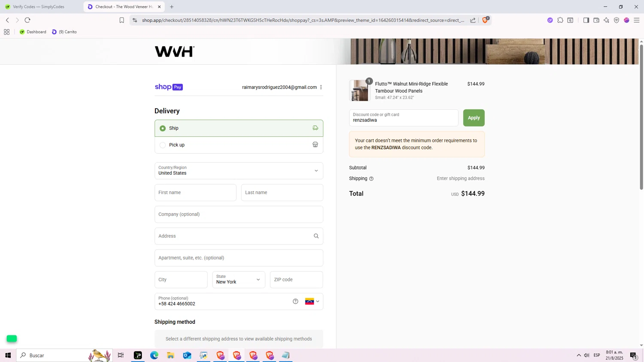Image resolution: width=644 pixels, height=362 pixels.
Task: Open Brave Wallet icon
Action: coord(596,20)
